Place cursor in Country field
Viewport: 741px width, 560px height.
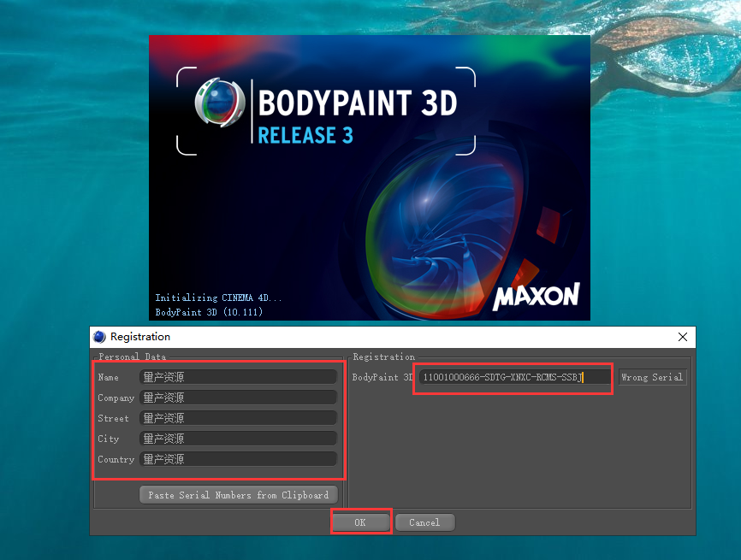tap(238, 459)
